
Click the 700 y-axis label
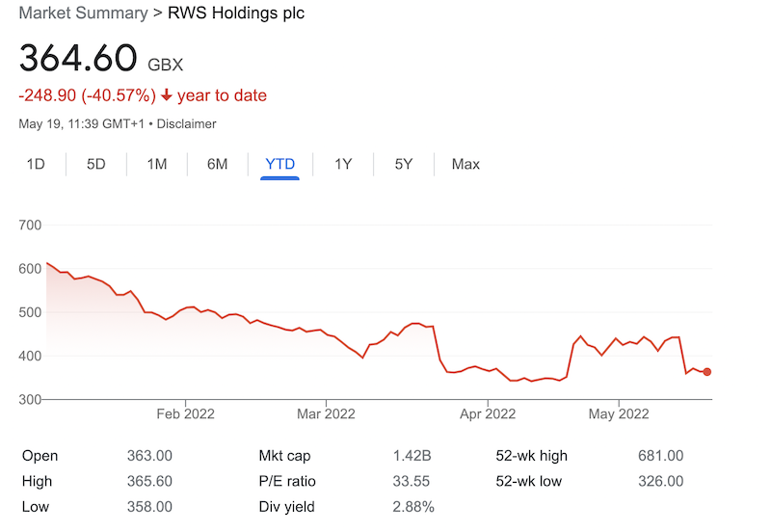point(30,226)
